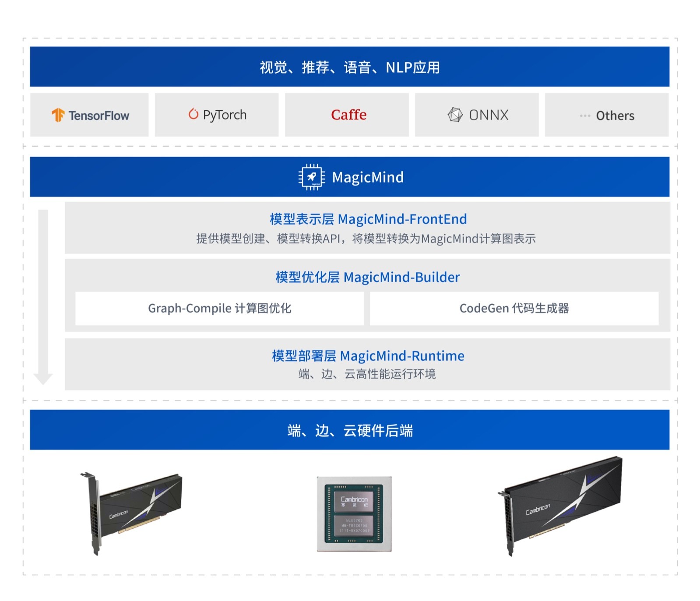Select the Others framework box
Screen dimensions: 700x601
(607, 115)
